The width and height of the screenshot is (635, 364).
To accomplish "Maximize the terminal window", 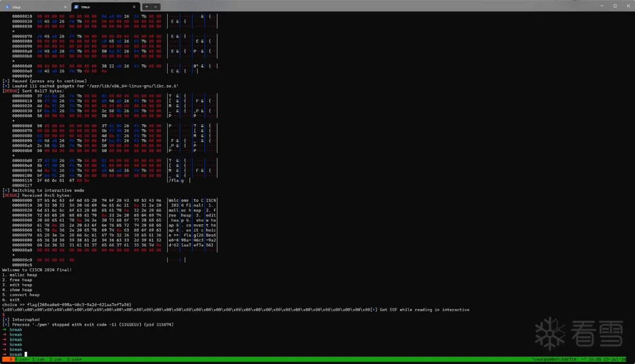I will click(x=614, y=6).
